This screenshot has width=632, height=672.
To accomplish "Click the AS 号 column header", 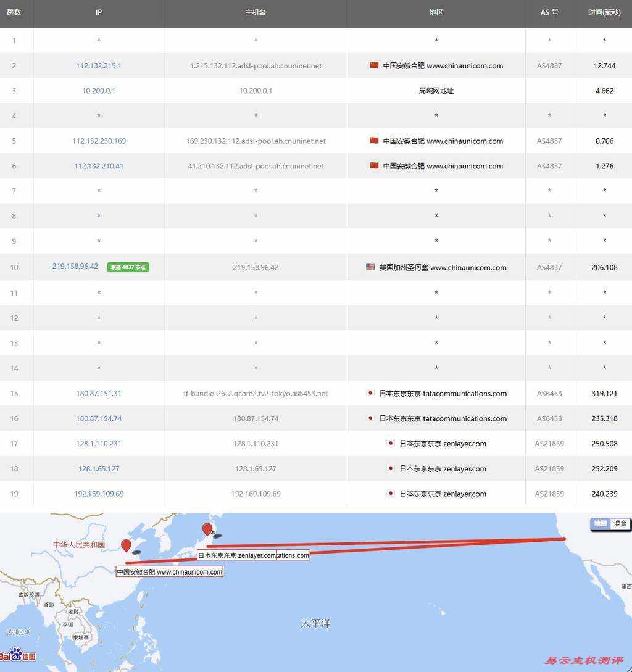I will coord(549,12).
